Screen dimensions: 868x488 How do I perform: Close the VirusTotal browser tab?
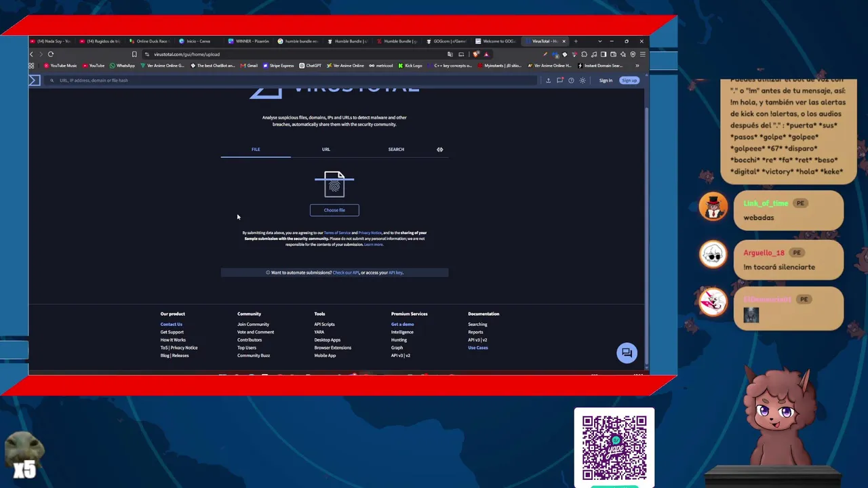(564, 41)
